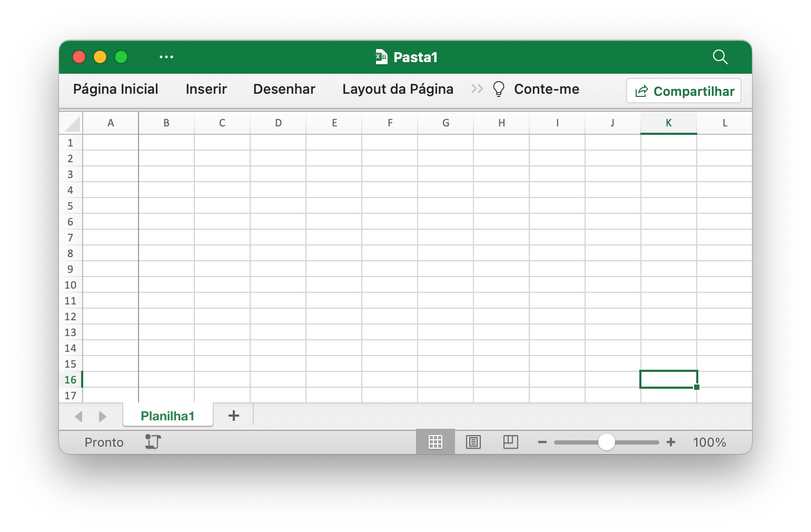Open the Página Inicial tab
Viewport: 811px width, 532px height.
(115, 89)
